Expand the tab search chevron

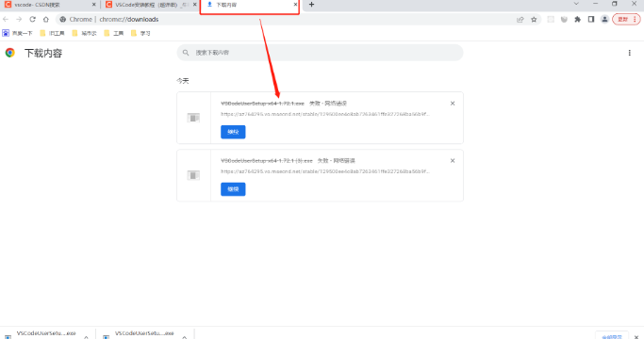click(x=576, y=4)
